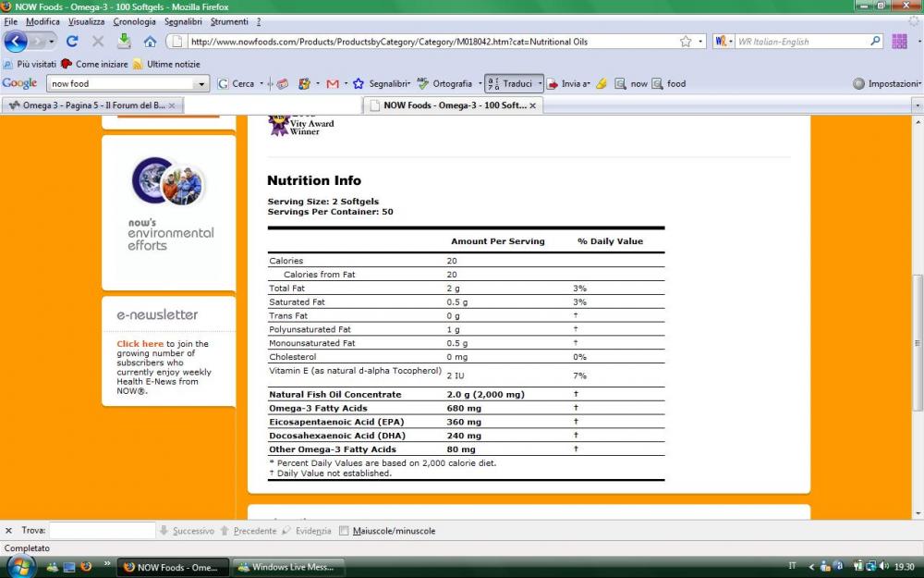
Task: Click the browser back button
Action: tap(17, 42)
